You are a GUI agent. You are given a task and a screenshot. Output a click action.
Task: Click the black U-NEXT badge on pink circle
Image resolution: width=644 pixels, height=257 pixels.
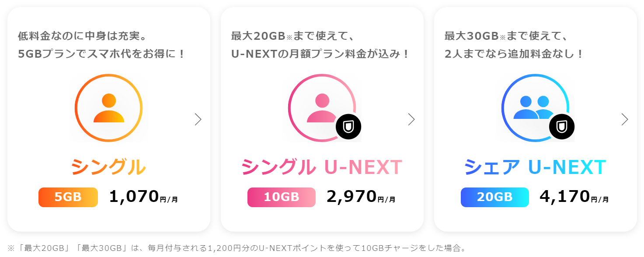(348, 127)
